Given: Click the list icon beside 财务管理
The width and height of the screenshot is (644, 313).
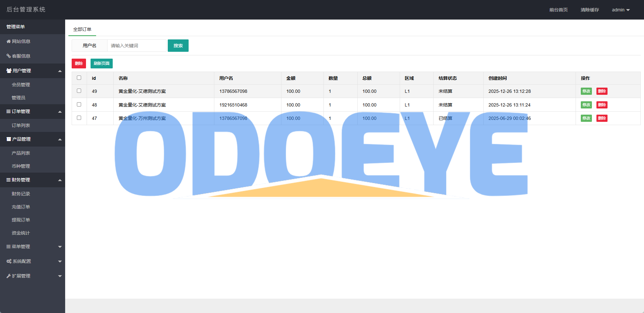Looking at the screenshot, I should coord(8,180).
